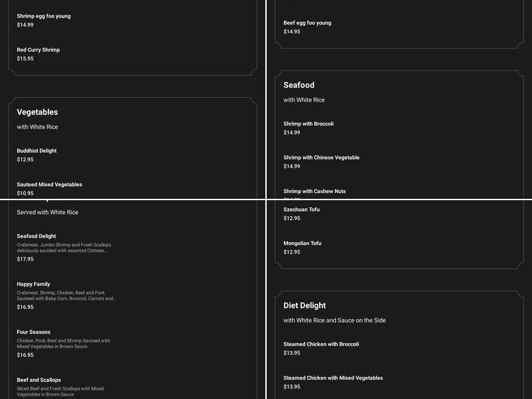
Task: Pick Shrimp with Broccoli
Action: pyautogui.click(x=309, y=124)
